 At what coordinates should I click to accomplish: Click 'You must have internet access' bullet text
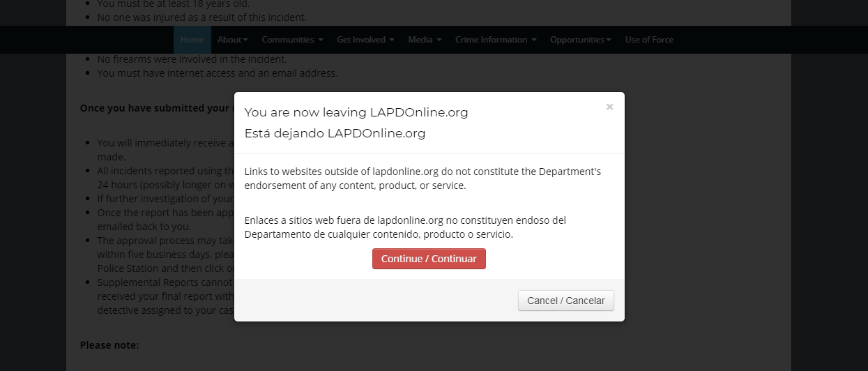click(x=218, y=73)
